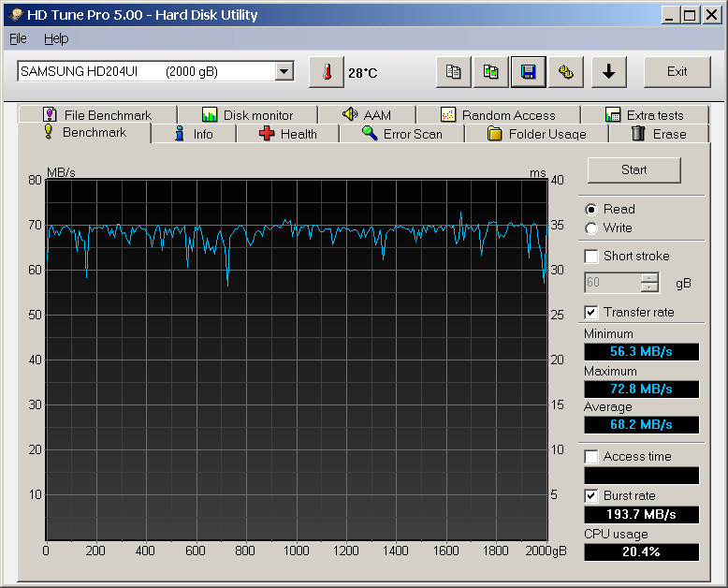
Task: Save screenshot floppy disk icon
Action: [529, 72]
